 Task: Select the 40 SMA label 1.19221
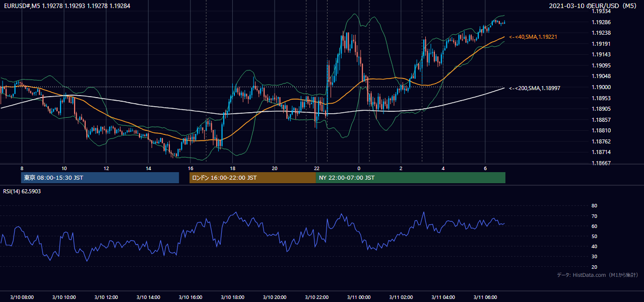(x=533, y=37)
